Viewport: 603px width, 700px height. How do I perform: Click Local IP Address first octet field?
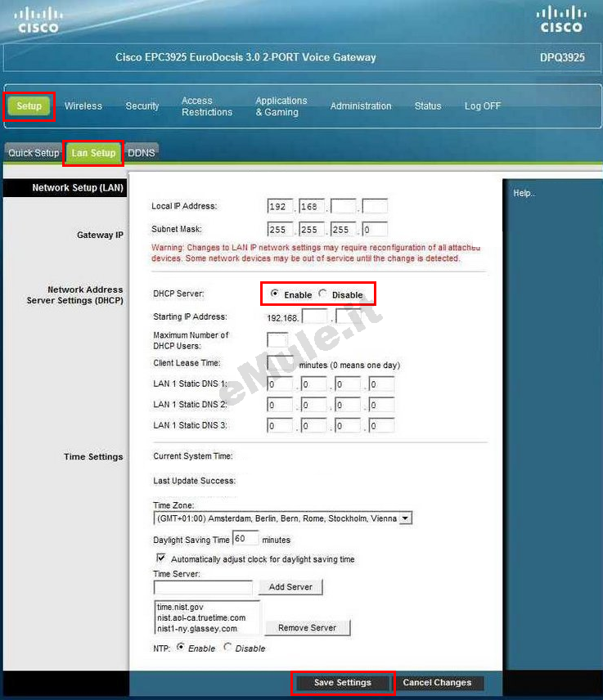(x=280, y=206)
